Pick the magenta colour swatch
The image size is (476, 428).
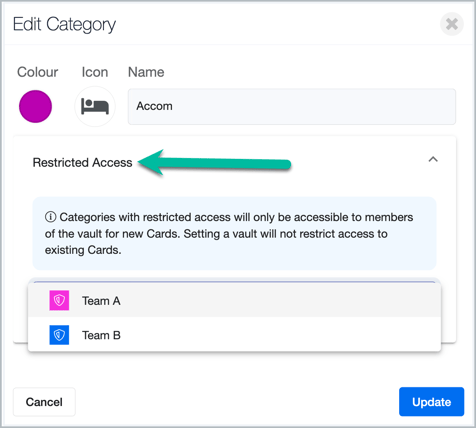[35, 107]
